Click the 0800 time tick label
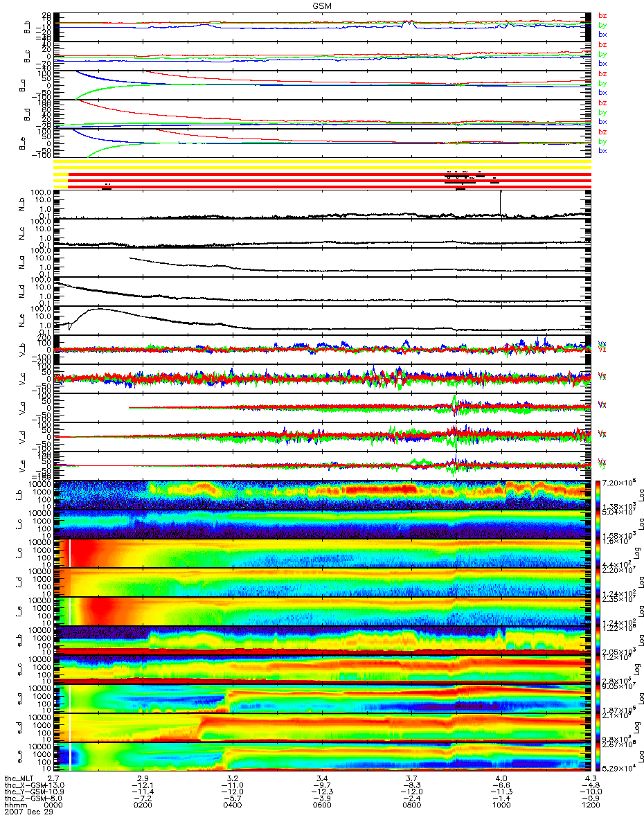This screenshot has height=831, width=644. click(411, 805)
